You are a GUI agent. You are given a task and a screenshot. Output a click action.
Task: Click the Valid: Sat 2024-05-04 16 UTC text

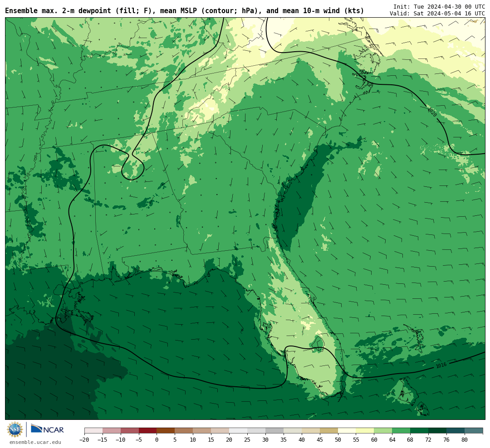coord(437,14)
